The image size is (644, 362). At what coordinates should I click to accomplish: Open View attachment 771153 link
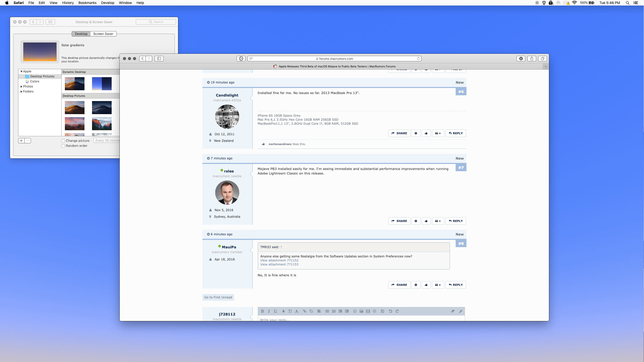pyautogui.click(x=279, y=264)
